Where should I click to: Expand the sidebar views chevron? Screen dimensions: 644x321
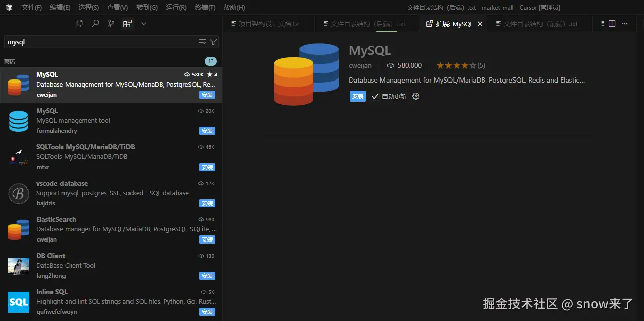pos(144,23)
